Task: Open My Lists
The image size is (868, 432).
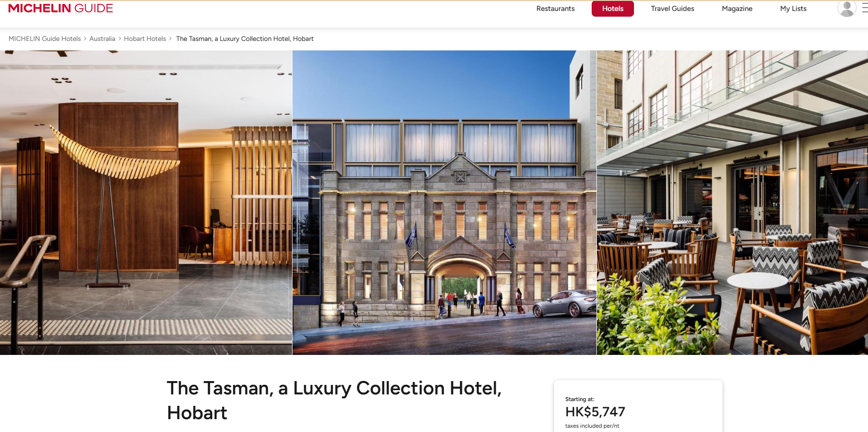Action: point(793,9)
